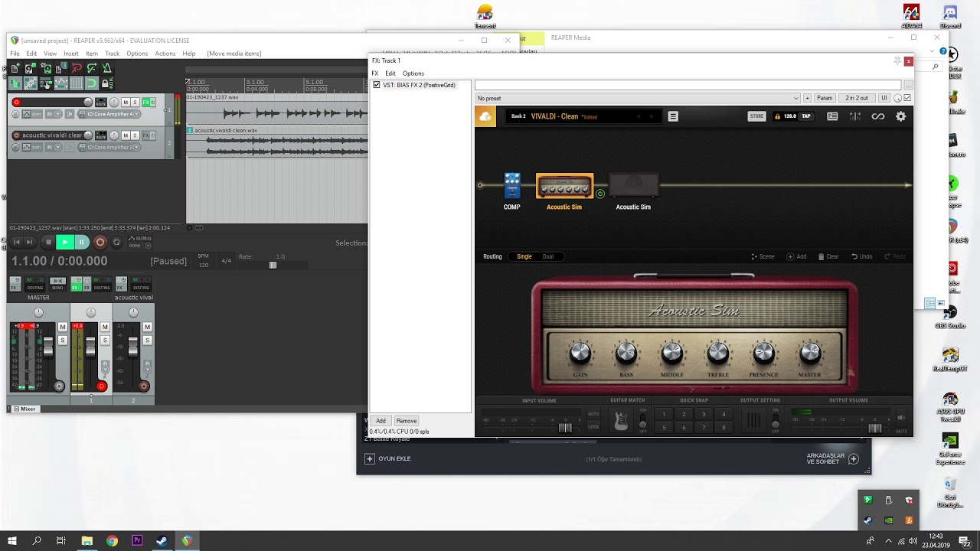Click the transport Record button

(x=100, y=242)
